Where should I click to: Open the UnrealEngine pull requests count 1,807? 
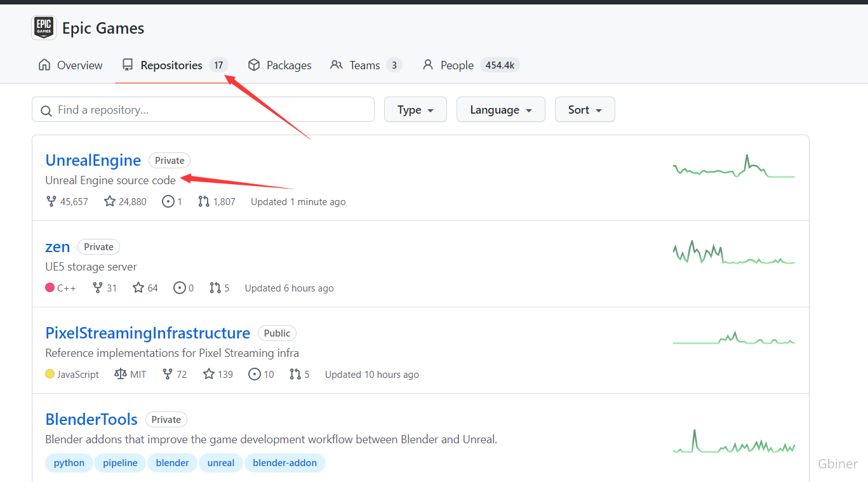(x=217, y=202)
